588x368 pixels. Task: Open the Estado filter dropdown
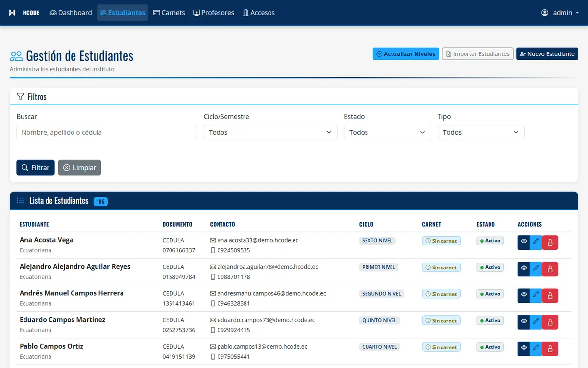388,132
